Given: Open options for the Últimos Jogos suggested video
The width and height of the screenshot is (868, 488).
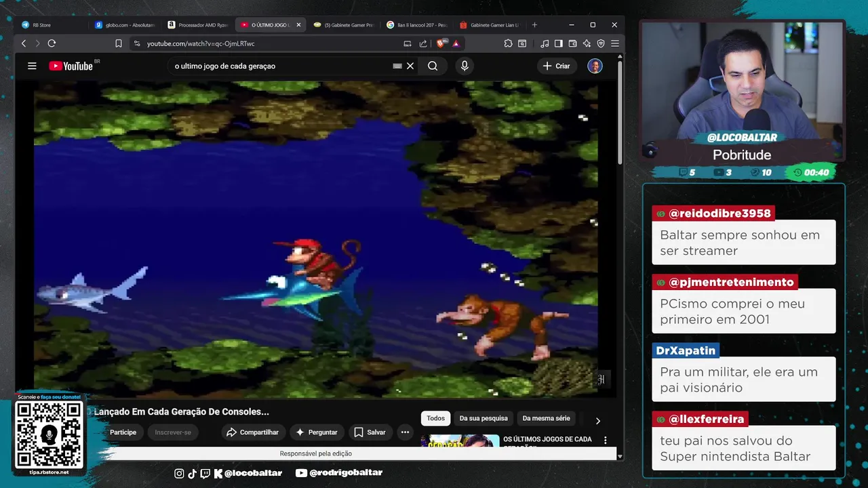Looking at the screenshot, I should (x=606, y=440).
